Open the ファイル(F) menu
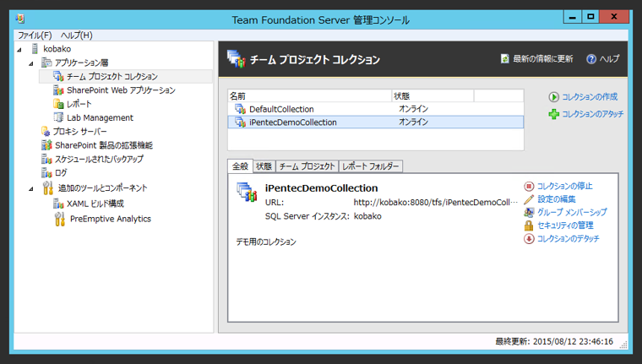This screenshot has width=642, height=364. [35, 35]
